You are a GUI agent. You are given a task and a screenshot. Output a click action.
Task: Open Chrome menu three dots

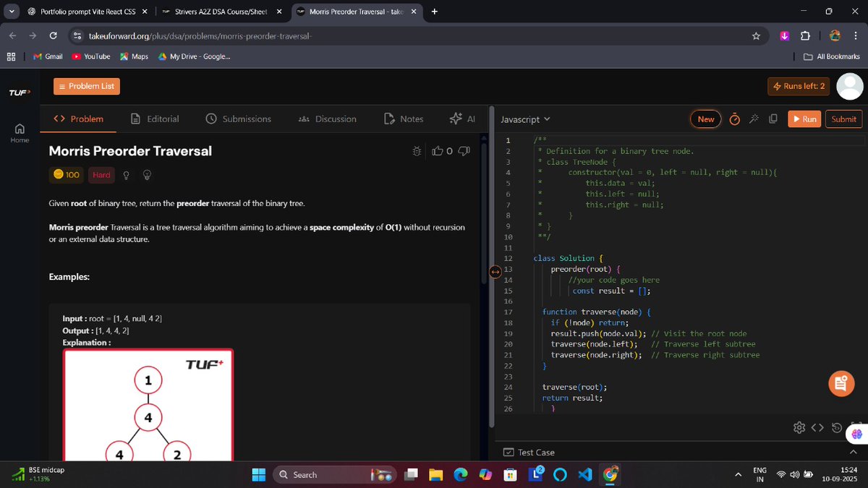854,35
